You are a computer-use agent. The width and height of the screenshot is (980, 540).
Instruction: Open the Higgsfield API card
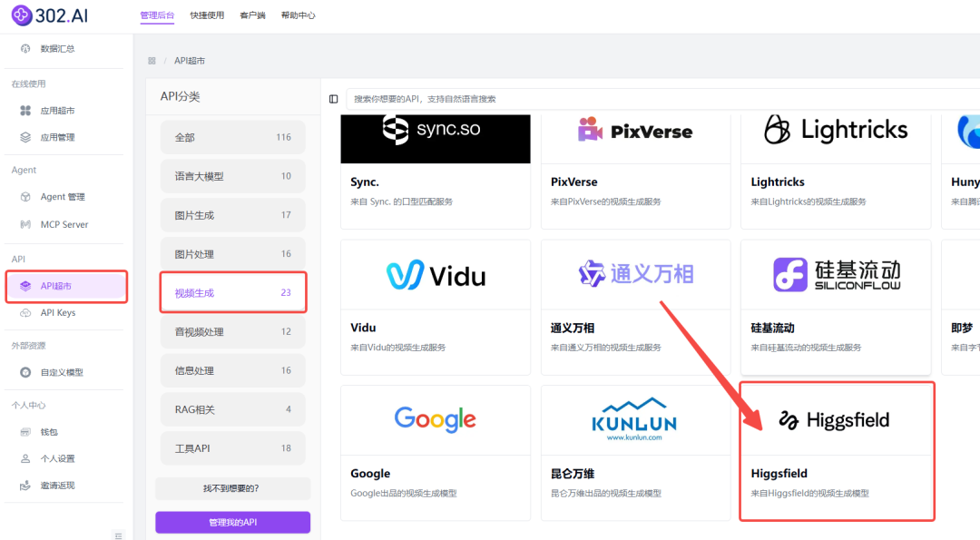837,451
